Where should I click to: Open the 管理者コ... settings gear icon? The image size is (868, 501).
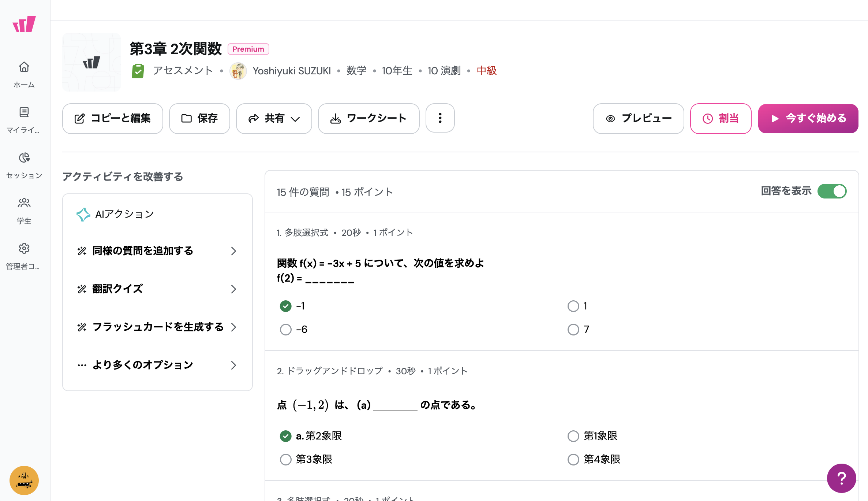point(24,248)
